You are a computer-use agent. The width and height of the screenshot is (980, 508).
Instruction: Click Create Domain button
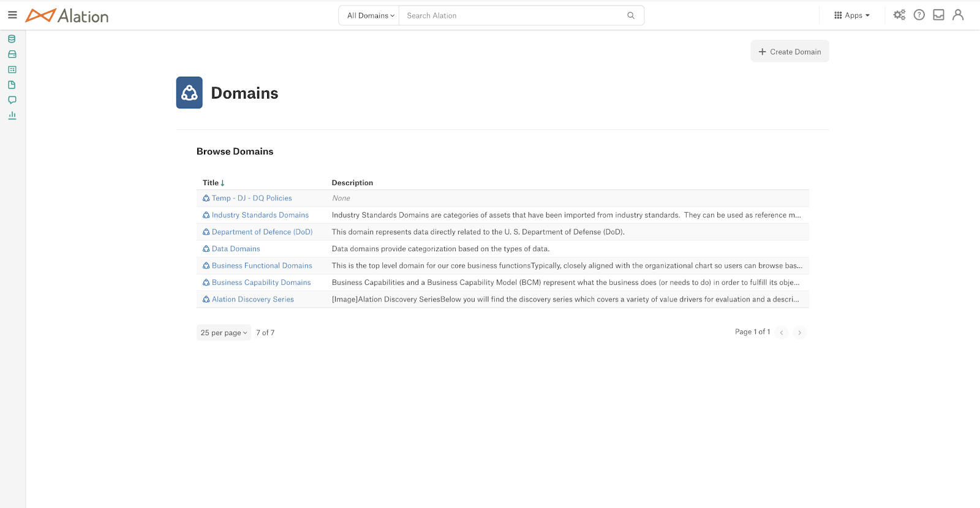pos(790,51)
